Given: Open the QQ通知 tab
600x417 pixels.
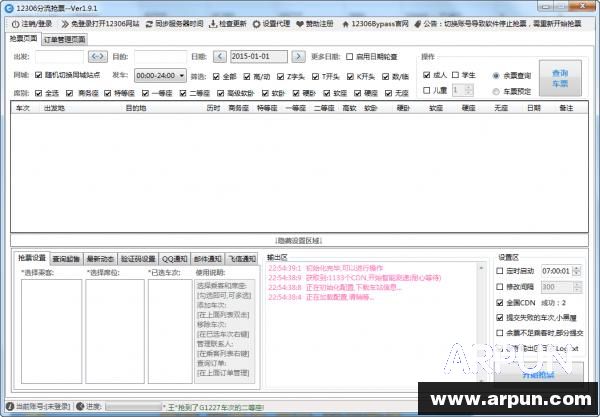Looking at the screenshot, I should tap(174, 259).
